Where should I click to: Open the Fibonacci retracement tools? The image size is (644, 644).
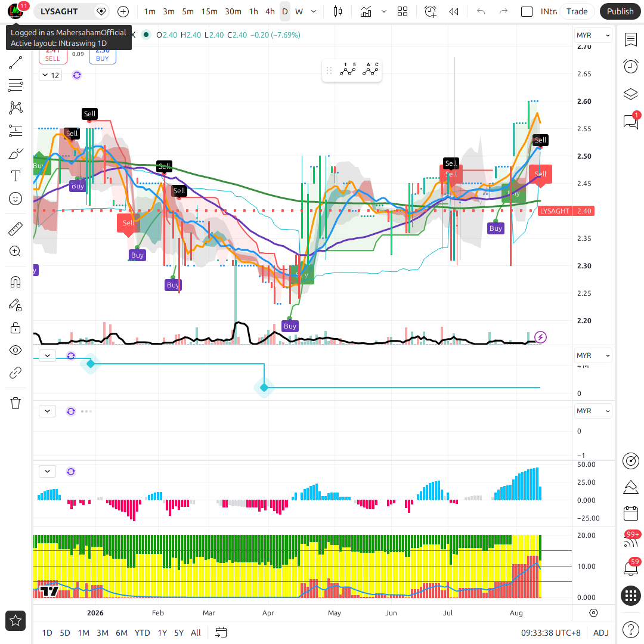click(x=16, y=85)
